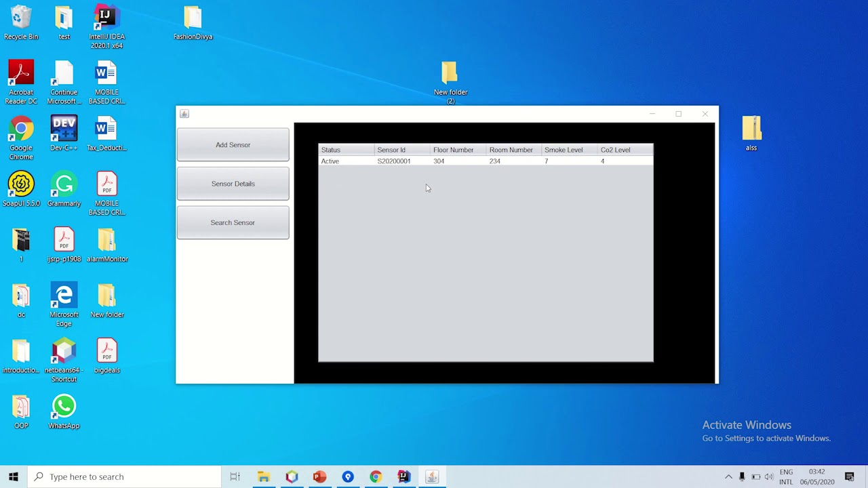The width and height of the screenshot is (868, 488).
Task: Select the SoapUI 5.5.0 desktop shortcut
Action: click(x=21, y=189)
